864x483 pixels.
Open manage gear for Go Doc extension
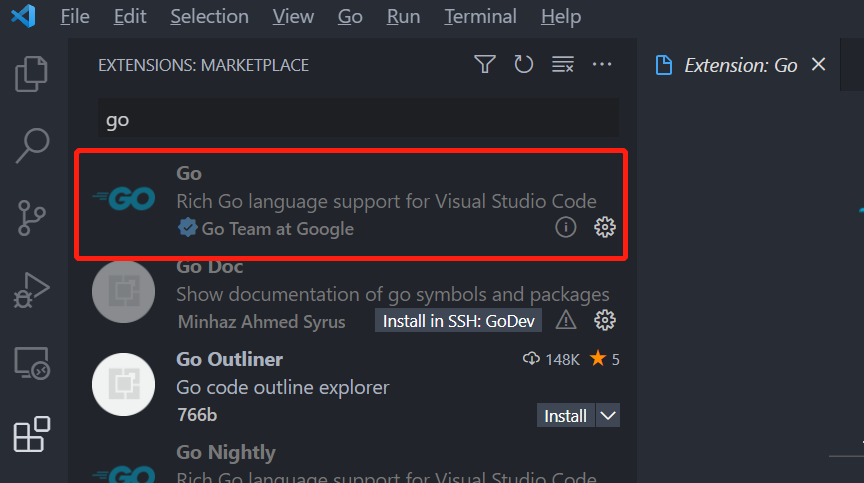pos(604,320)
